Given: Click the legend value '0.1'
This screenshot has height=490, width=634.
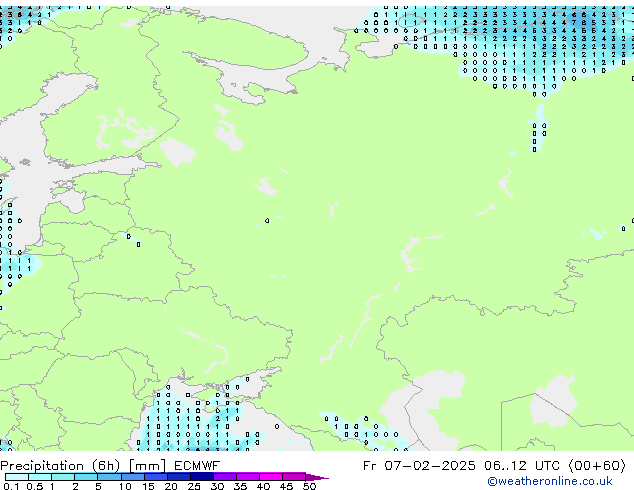Looking at the screenshot, I should click(11, 486).
